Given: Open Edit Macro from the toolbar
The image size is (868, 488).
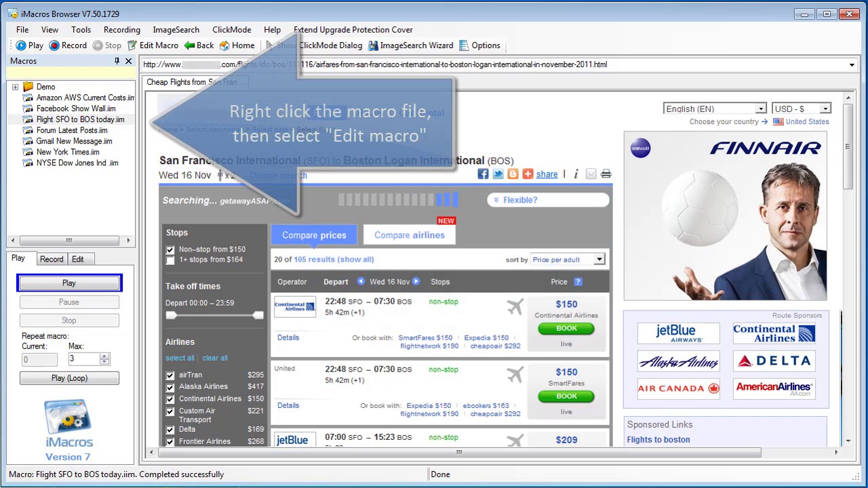Looking at the screenshot, I should click(x=153, y=45).
